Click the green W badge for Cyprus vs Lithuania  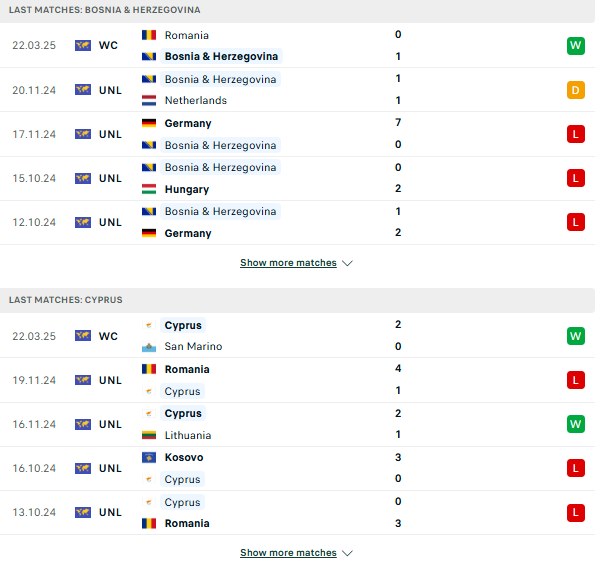click(x=576, y=424)
